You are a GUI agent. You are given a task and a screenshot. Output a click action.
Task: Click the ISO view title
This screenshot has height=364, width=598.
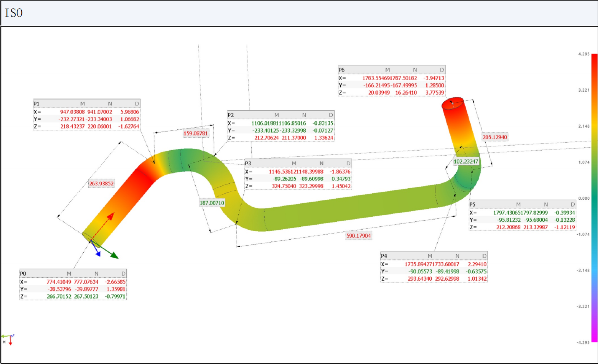coord(14,13)
